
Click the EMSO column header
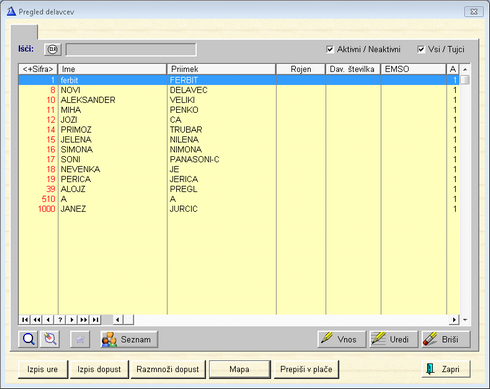pyautogui.click(x=413, y=69)
